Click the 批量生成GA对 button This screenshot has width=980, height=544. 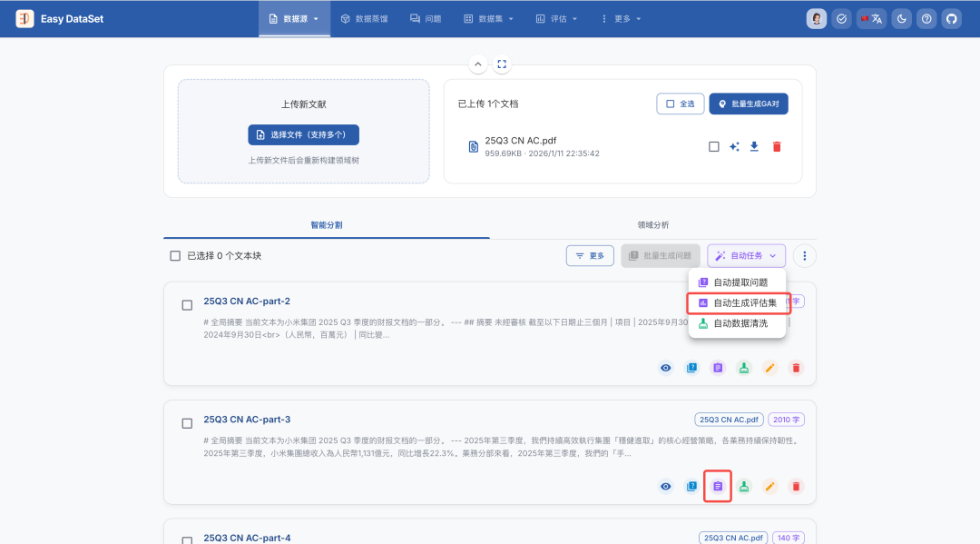tap(749, 104)
